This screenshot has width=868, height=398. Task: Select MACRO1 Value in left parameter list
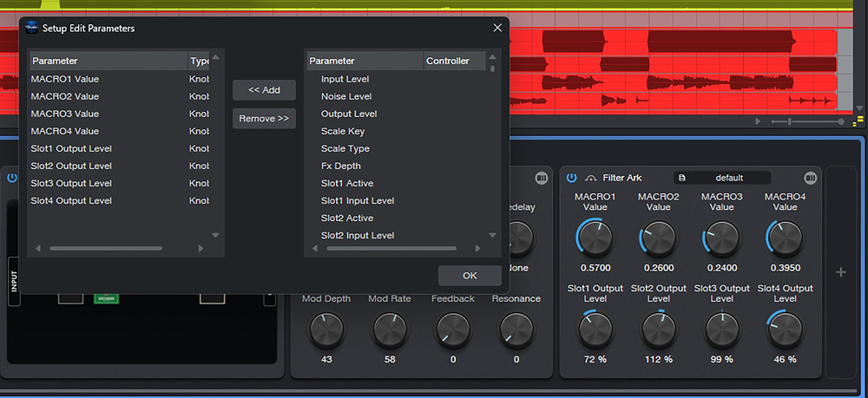pos(65,79)
